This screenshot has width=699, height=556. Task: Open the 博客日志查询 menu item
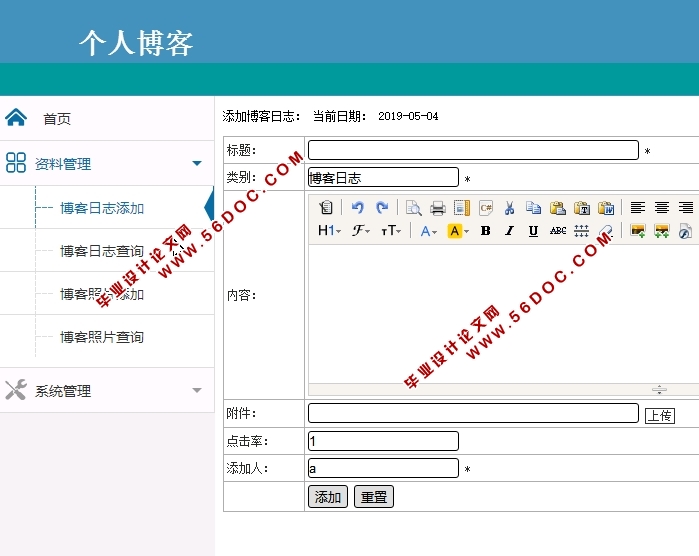[x=102, y=251]
